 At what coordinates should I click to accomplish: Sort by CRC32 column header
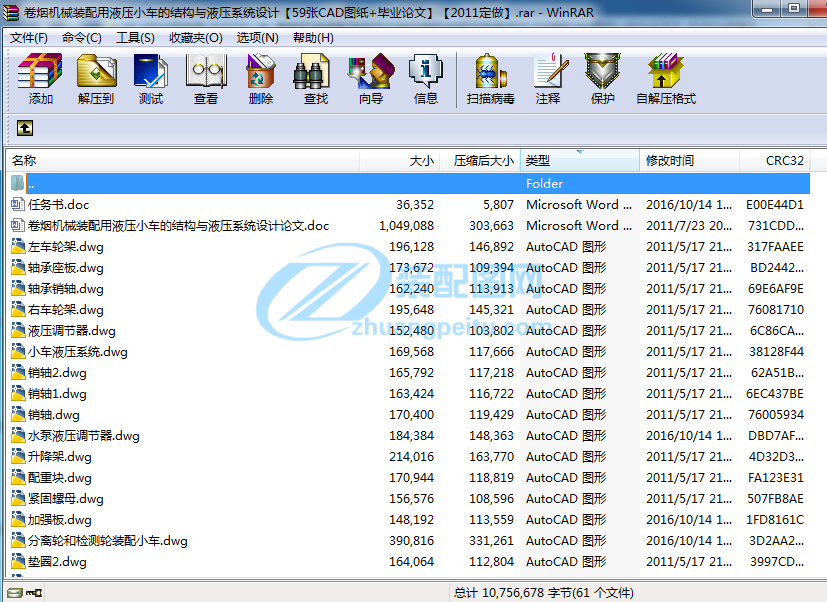(x=775, y=160)
